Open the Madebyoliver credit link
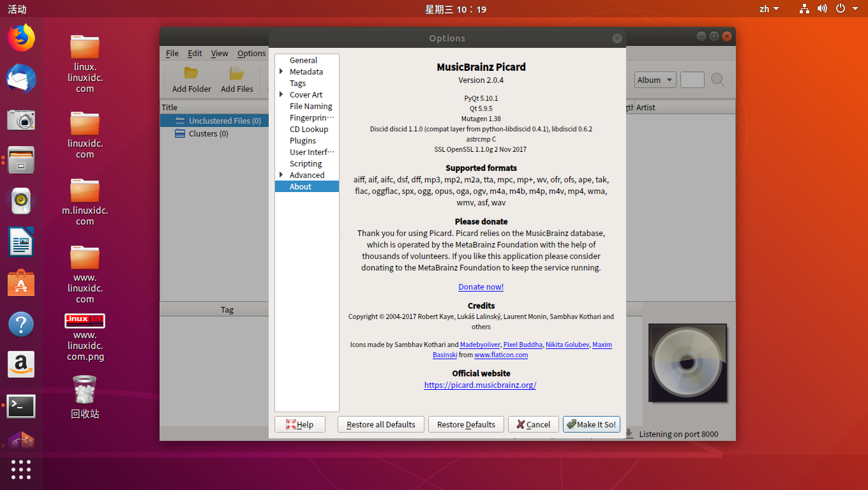 480,345
